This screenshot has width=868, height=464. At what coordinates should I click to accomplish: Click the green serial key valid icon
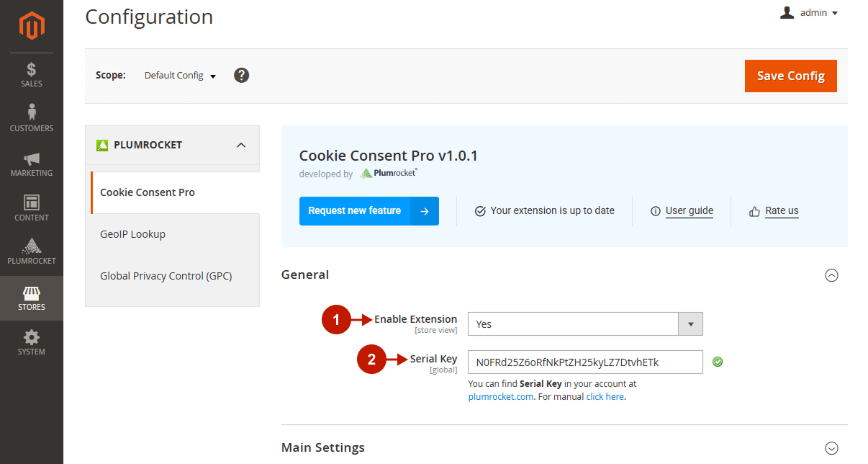[x=718, y=362]
